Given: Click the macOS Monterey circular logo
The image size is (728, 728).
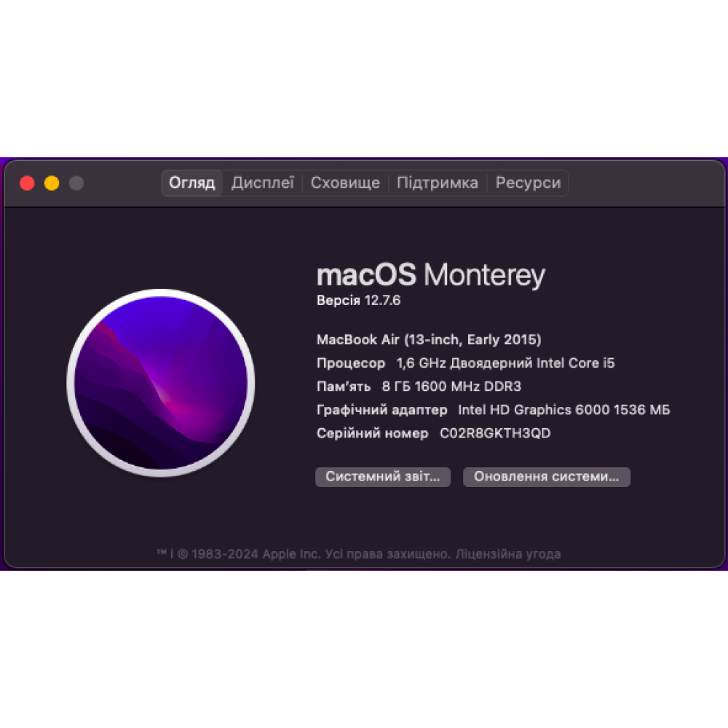Looking at the screenshot, I should click(x=161, y=383).
